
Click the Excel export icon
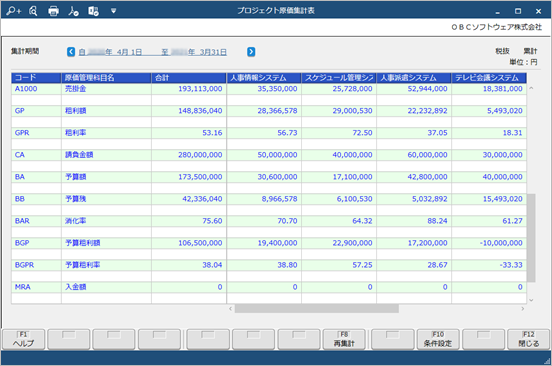tap(93, 11)
